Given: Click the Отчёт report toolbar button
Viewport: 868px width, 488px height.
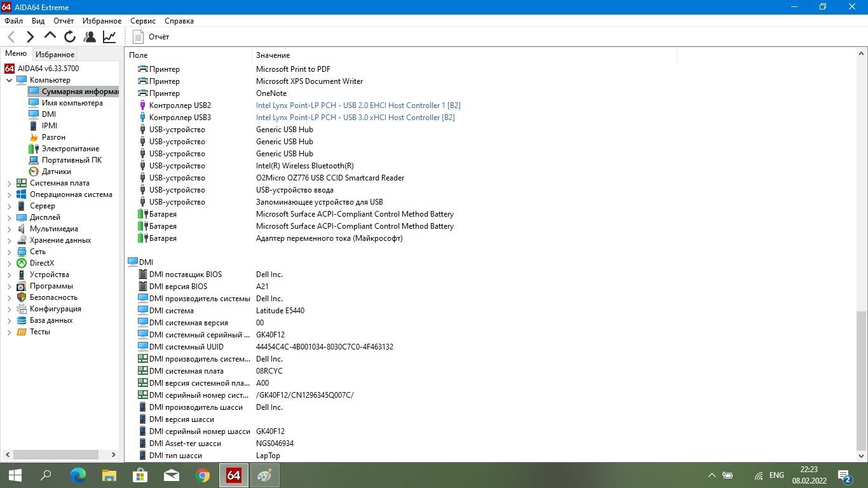Looking at the screenshot, I should tap(151, 37).
